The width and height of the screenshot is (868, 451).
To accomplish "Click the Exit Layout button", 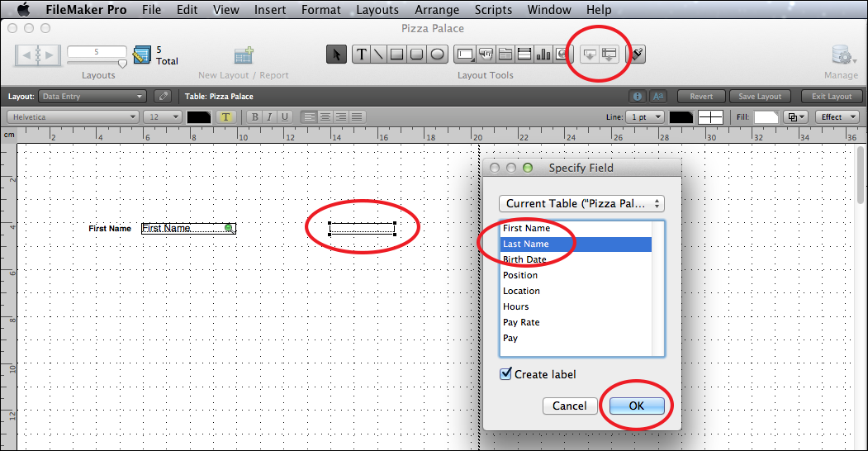I will click(x=832, y=97).
